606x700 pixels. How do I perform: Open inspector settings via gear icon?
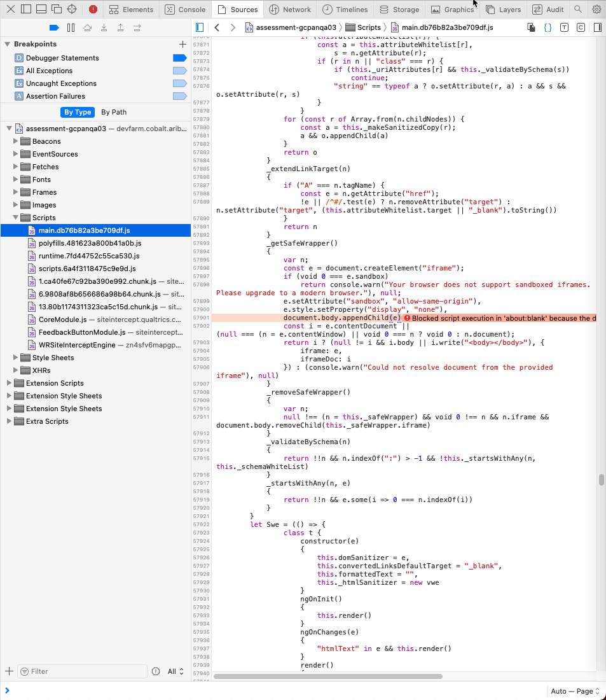[x=596, y=10]
